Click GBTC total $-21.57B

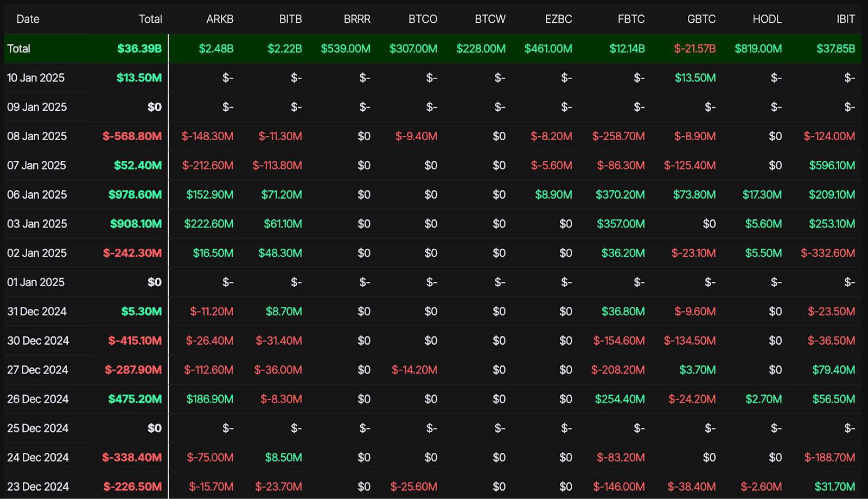click(x=695, y=48)
